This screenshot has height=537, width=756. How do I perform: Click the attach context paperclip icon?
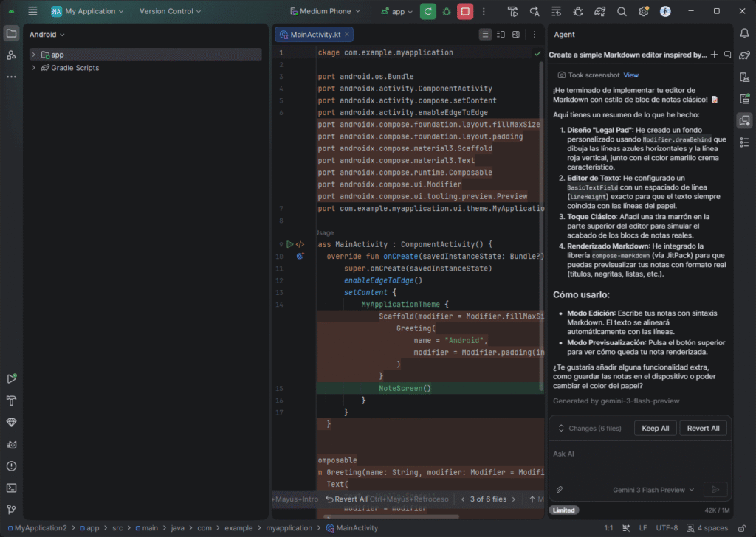point(560,489)
